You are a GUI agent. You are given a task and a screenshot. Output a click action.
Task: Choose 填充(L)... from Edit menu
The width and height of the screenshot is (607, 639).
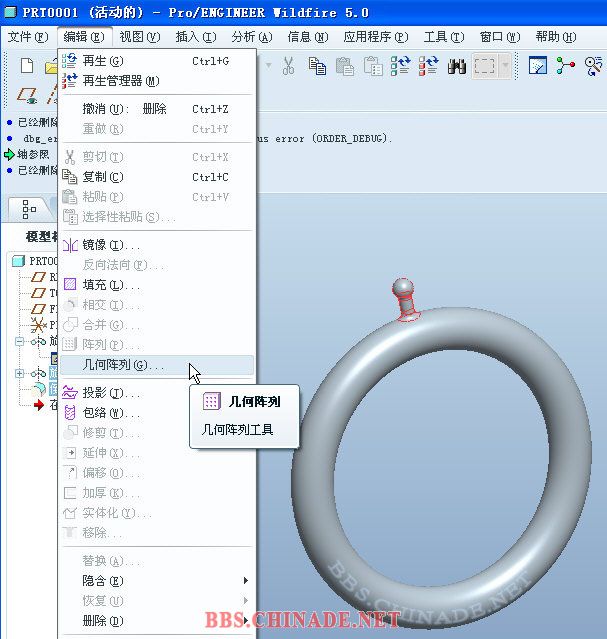[x=157, y=284]
